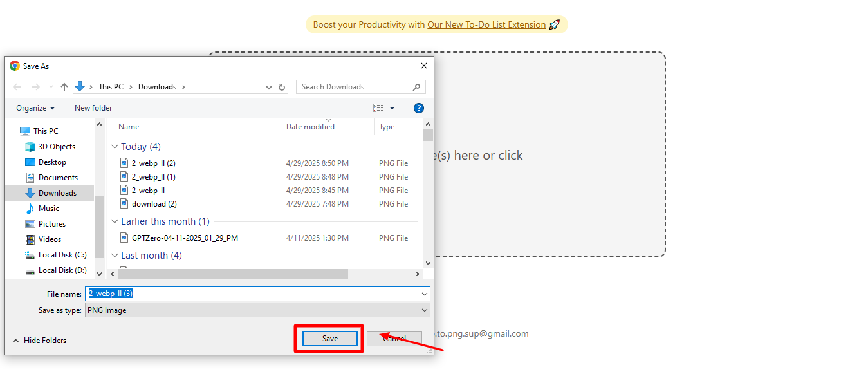The width and height of the screenshot is (868, 383).
Task: Open Our New To-Do List Extension link
Action: [x=486, y=24]
